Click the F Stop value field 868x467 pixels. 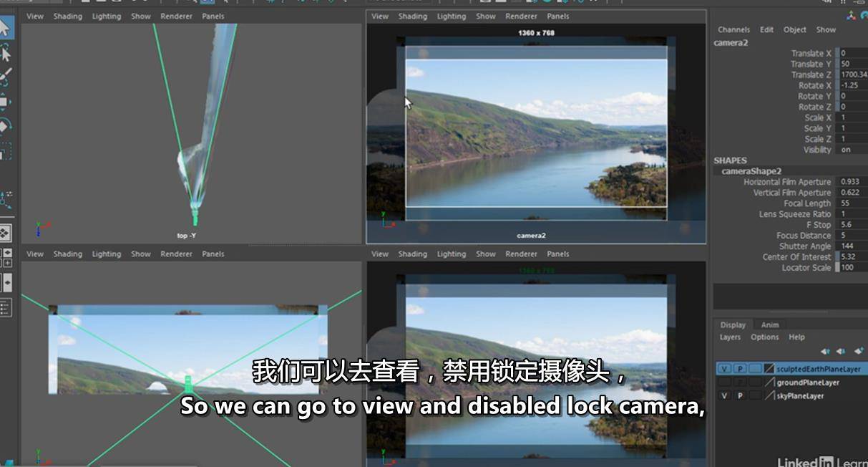854,225
